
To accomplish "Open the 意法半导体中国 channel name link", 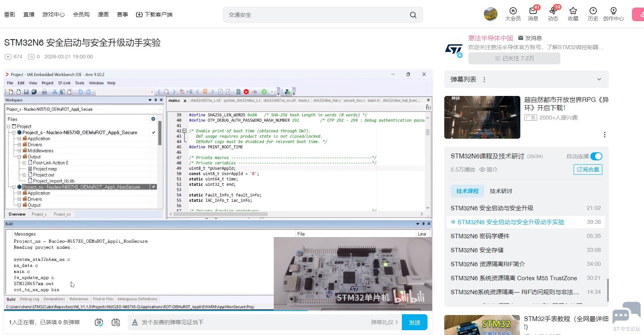I will click(491, 38).
